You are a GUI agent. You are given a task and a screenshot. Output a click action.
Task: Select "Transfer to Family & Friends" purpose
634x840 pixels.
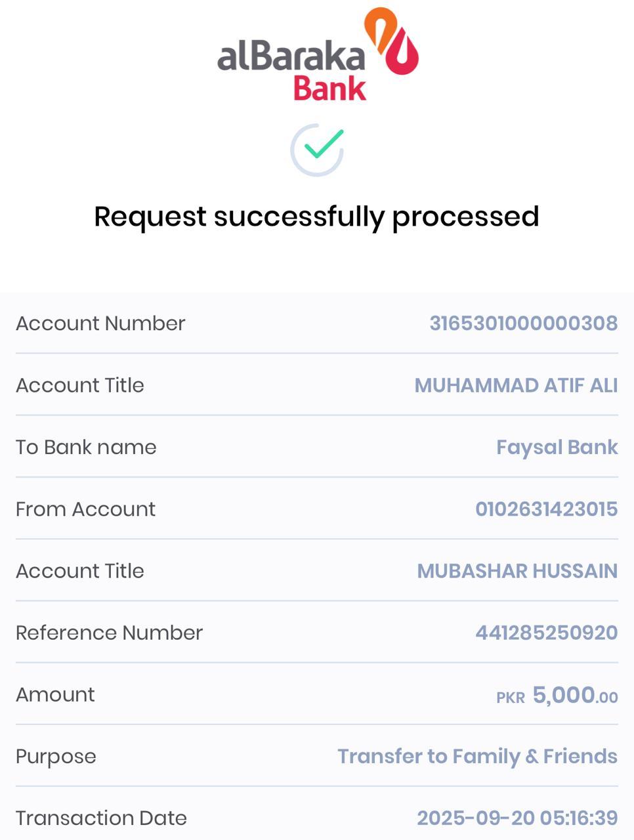477,756
